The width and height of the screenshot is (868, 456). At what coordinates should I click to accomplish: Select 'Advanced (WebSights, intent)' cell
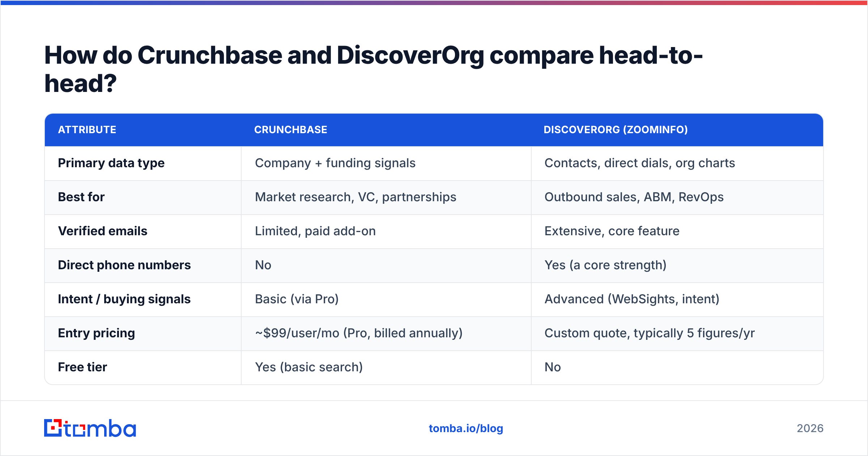pos(632,299)
